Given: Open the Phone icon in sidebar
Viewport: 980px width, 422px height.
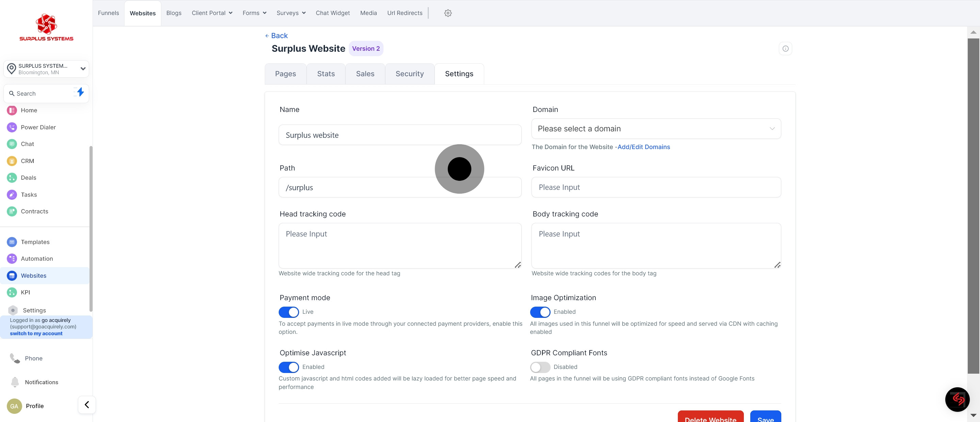Looking at the screenshot, I should pyautogui.click(x=15, y=358).
